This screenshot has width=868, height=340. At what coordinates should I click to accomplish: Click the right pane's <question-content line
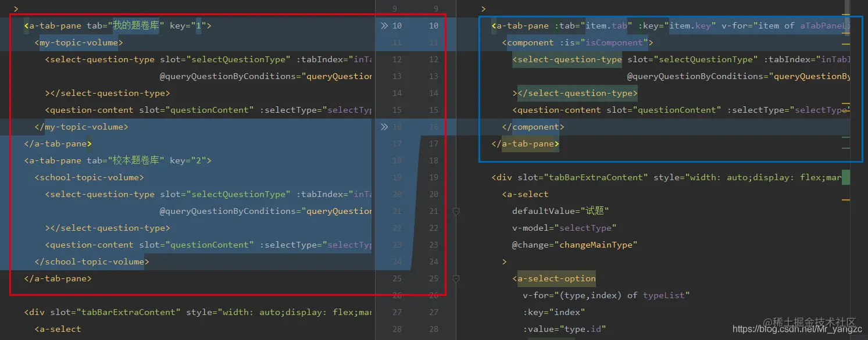pyautogui.click(x=681, y=110)
